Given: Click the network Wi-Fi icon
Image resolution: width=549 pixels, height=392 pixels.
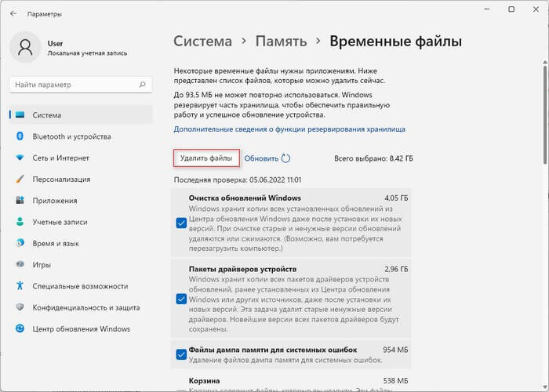Looking at the screenshot, I should point(20,158).
